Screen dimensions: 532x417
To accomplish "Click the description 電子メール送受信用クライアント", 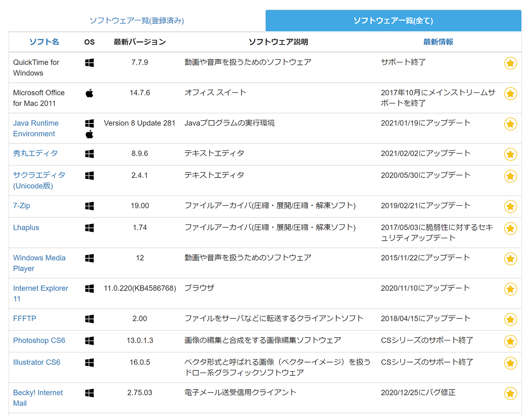I will [240, 392].
